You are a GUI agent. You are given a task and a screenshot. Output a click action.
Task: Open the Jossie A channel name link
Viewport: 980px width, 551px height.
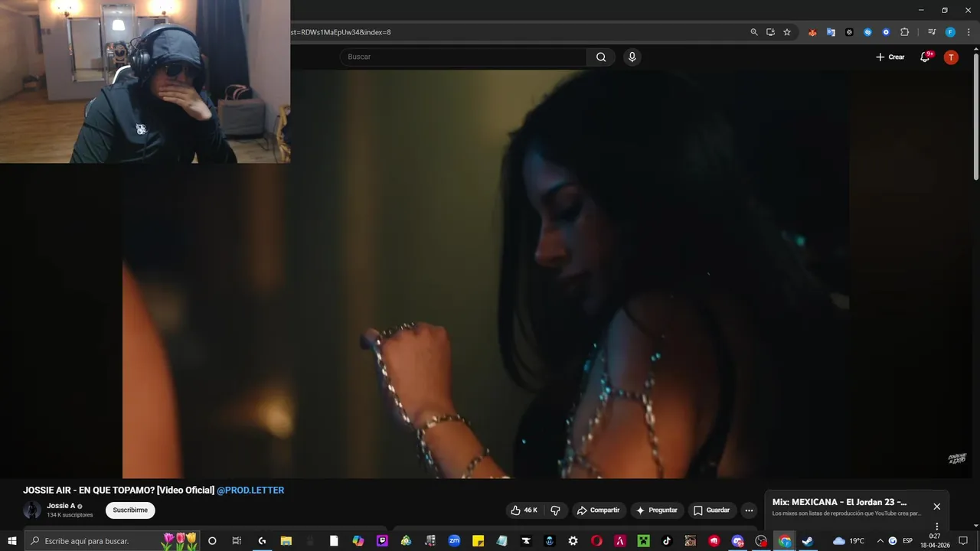[61, 506]
